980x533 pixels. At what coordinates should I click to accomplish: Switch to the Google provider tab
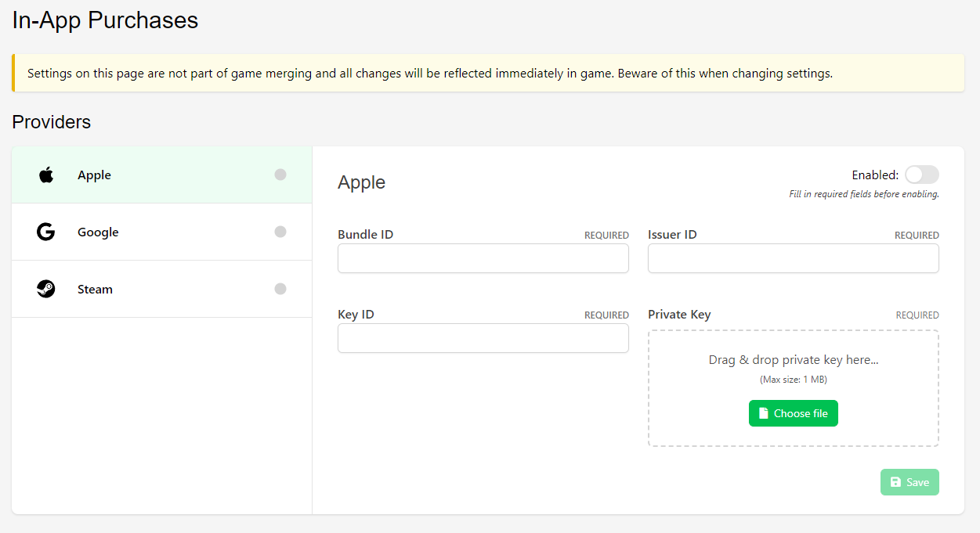tap(98, 232)
